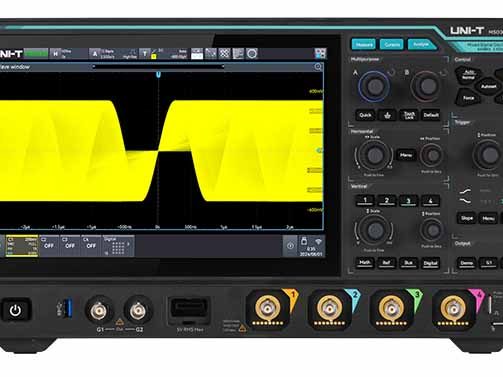Click the Multipurpose B knob
Screen dimensions: 503x377
click(x=427, y=86)
